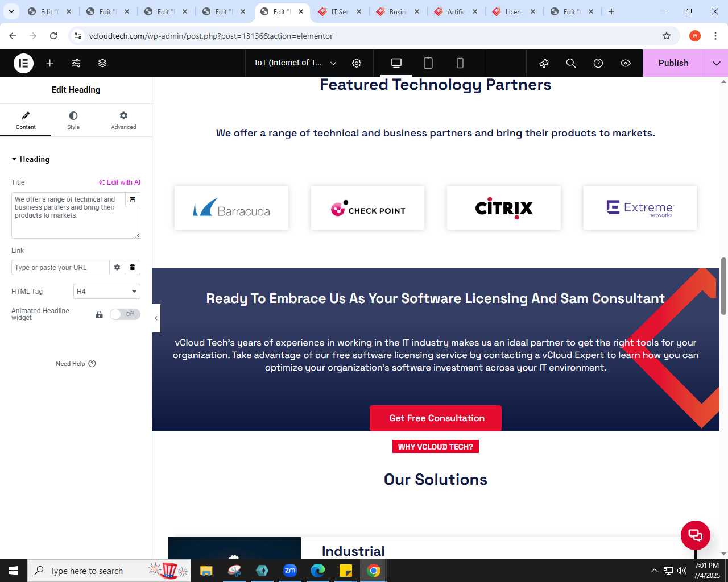Viewport: 728px width, 582px height.
Task: Open dynamic tags for Link field
Action: coord(133,267)
